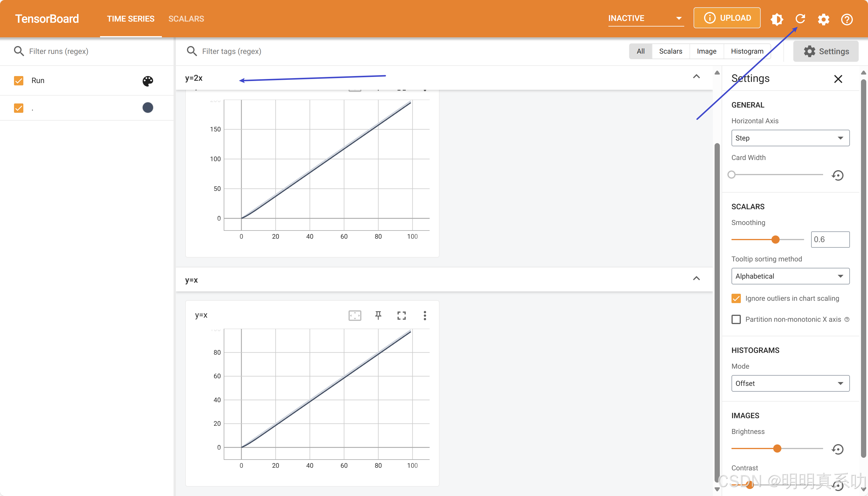868x496 pixels.
Task: Click the Filter tags regex input
Action: (409, 51)
